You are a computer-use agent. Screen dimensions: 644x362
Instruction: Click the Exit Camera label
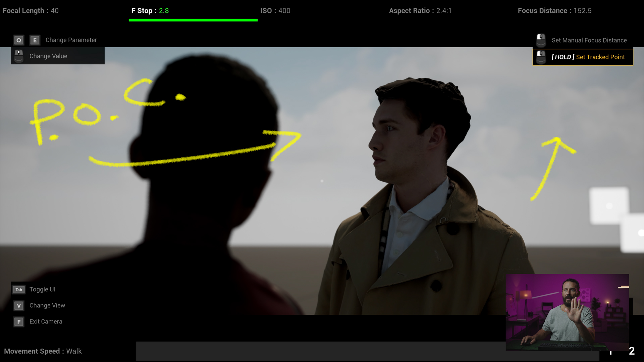[x=46, y=321]
